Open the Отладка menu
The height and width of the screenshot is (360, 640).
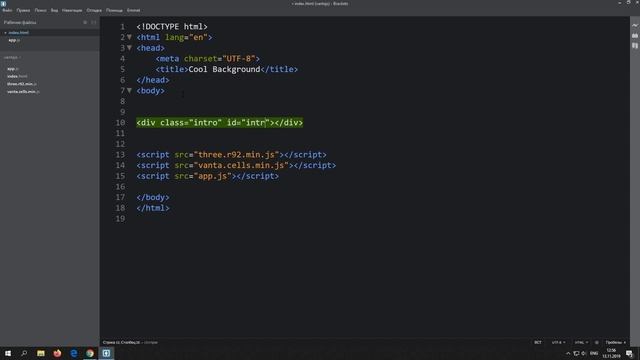[94, 10]
